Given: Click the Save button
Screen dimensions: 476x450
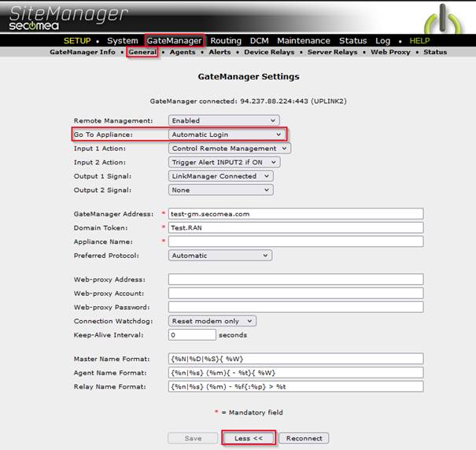Looking at the screenshot, I should [x=193, y=438].
